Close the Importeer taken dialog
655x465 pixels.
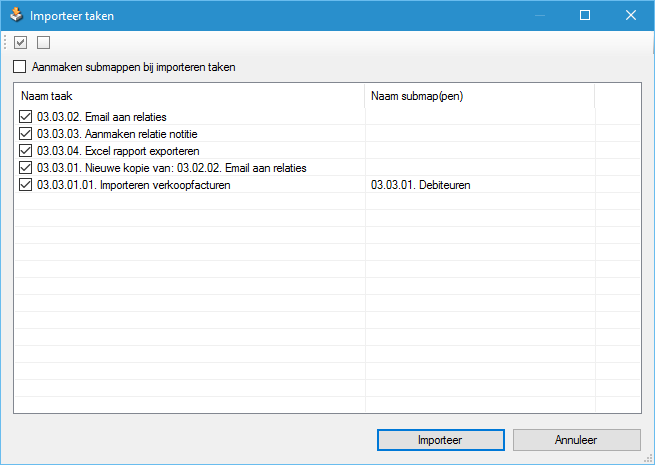(x=631, y=15)
